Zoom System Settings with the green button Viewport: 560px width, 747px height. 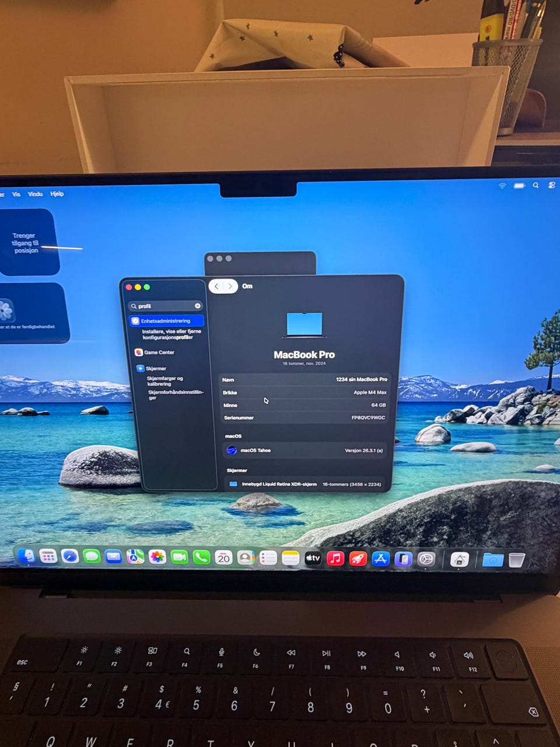click(147, 287)
